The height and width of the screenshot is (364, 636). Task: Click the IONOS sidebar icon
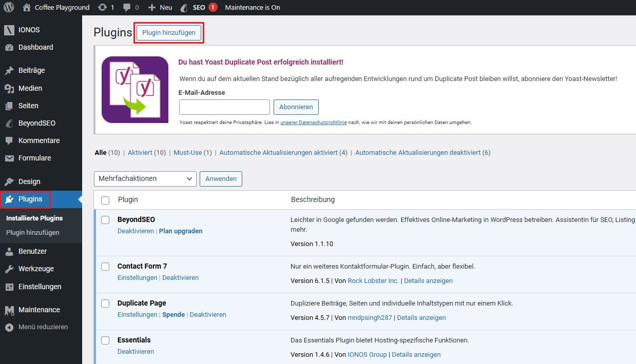click(9, 30)
